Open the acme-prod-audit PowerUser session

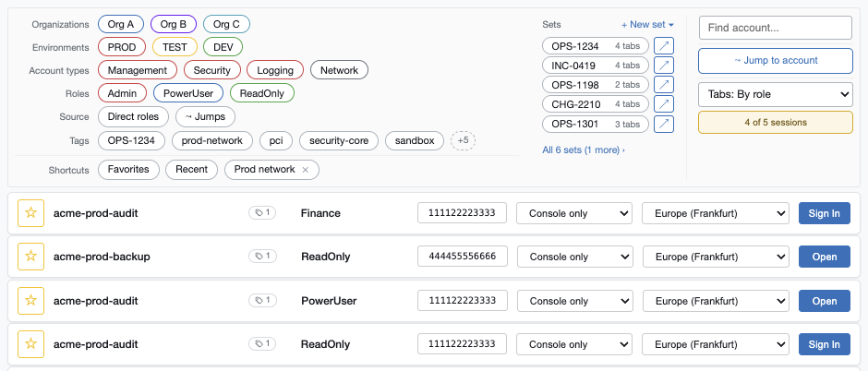pyautogui.click(x=825, y=301)
